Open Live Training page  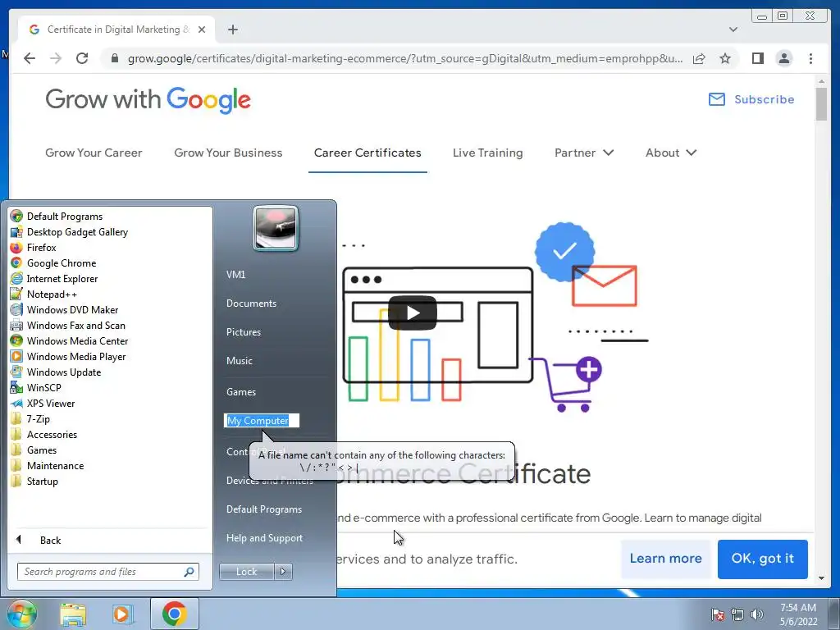[x=487, y=153]
